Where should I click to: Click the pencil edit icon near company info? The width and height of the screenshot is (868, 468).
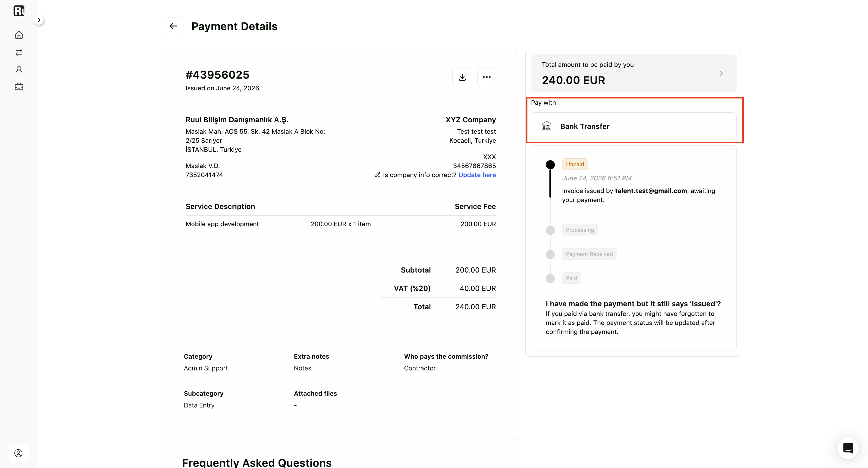378,175
